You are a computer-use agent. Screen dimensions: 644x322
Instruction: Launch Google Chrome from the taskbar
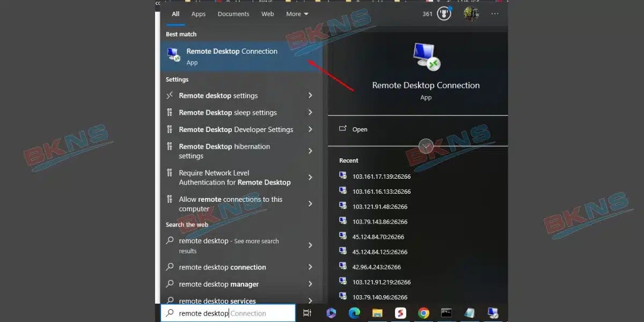coord(423,312)
